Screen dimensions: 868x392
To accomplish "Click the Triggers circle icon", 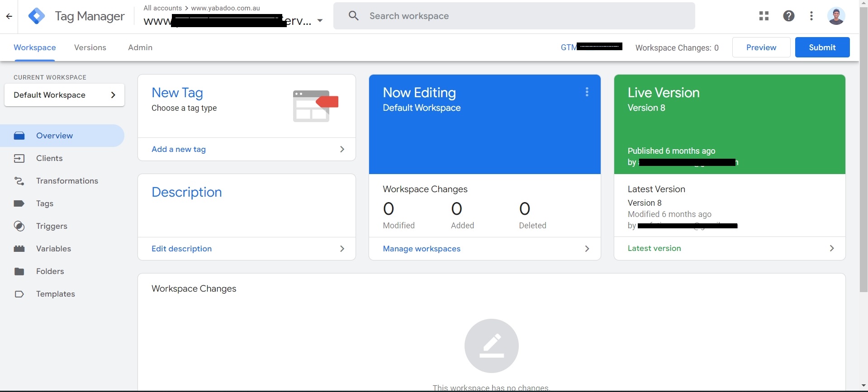I will point(19,226).
